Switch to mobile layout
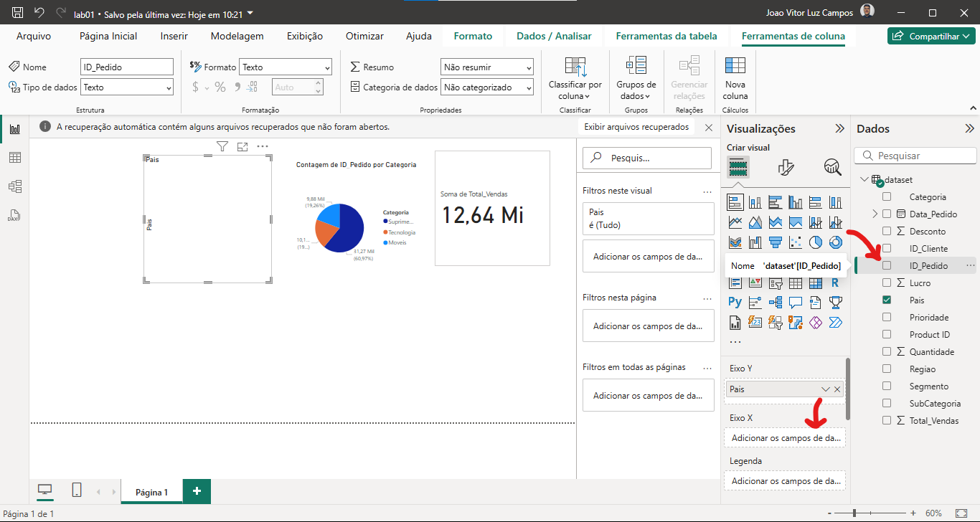The width and height of the screenshot is (980, 522). pyautogui.click(x=77, y=490)
